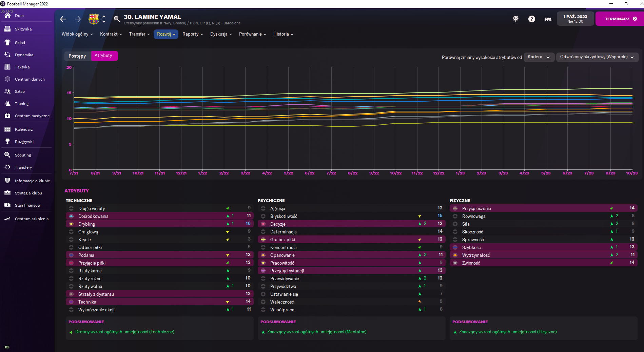Image resolution: width=644 pixels, height=352 pixels.
Task: Click the Zwinność attribute row
Action: (543, 263)
